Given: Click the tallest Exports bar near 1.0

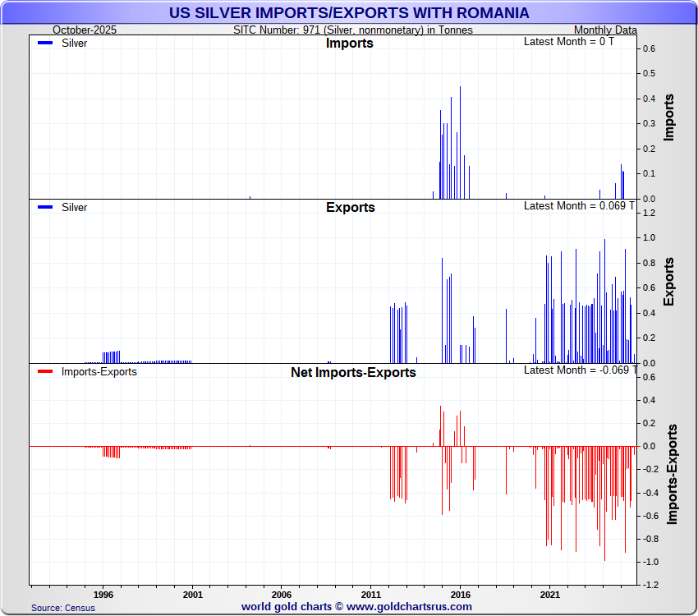Looking at the screenshot, I should (604, 301).
